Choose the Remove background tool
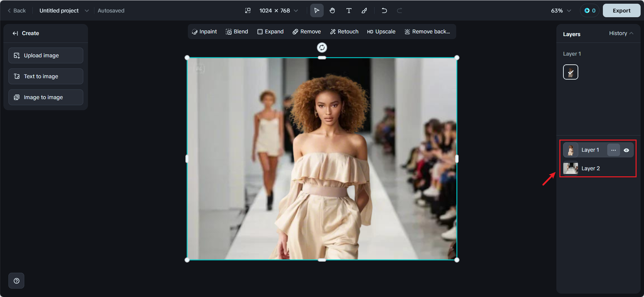 pos(427,32)
